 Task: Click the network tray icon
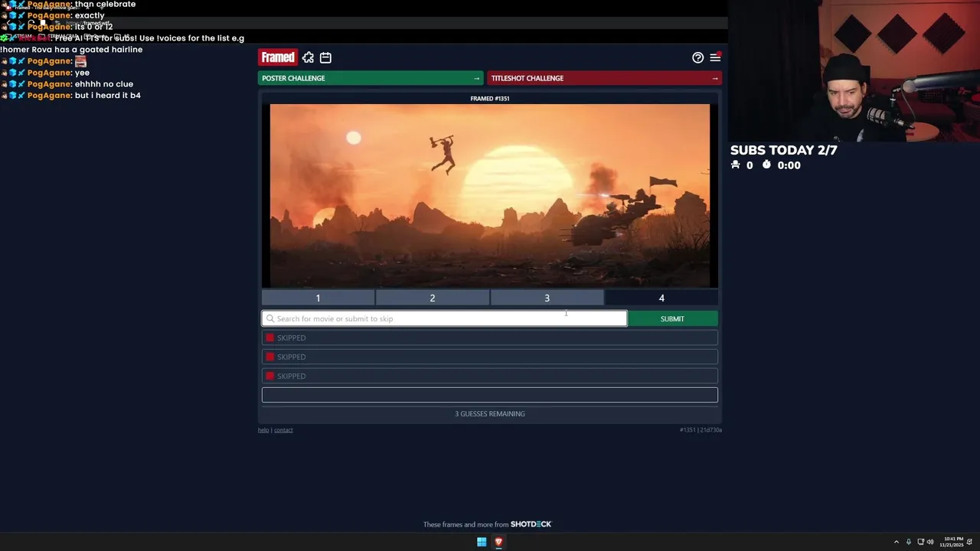tap(921, 542)
